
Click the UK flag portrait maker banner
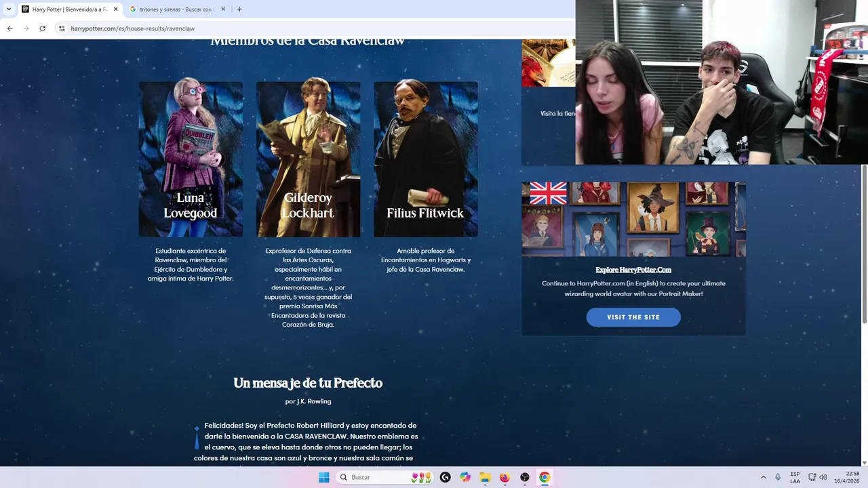click(x=633, y=219)
